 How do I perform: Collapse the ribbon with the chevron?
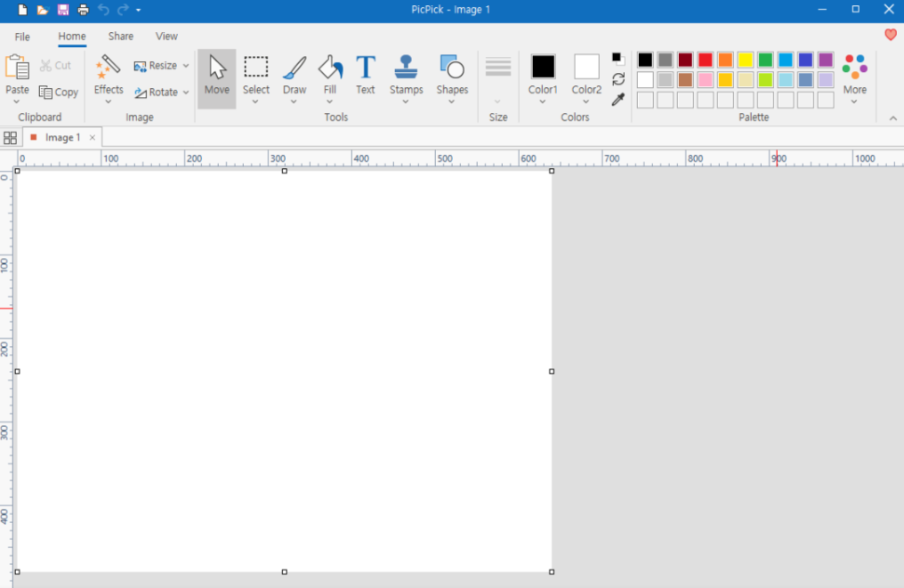(893, 118)
